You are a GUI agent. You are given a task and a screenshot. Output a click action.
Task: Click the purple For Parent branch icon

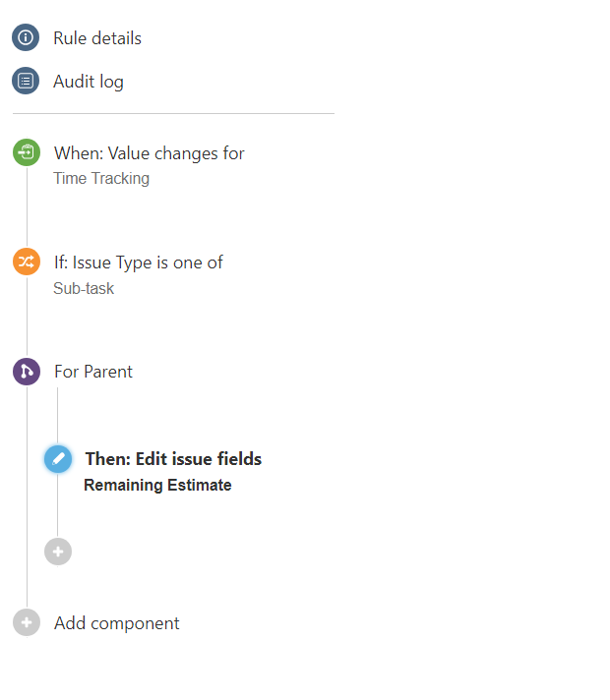pyautogui.click(x=27, y=372)
